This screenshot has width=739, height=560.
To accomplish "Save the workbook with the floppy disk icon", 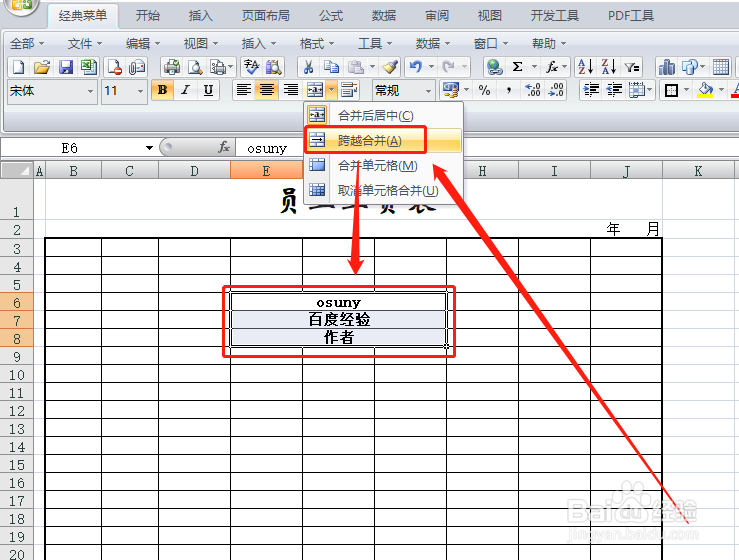I will click(x=66, y=67).
